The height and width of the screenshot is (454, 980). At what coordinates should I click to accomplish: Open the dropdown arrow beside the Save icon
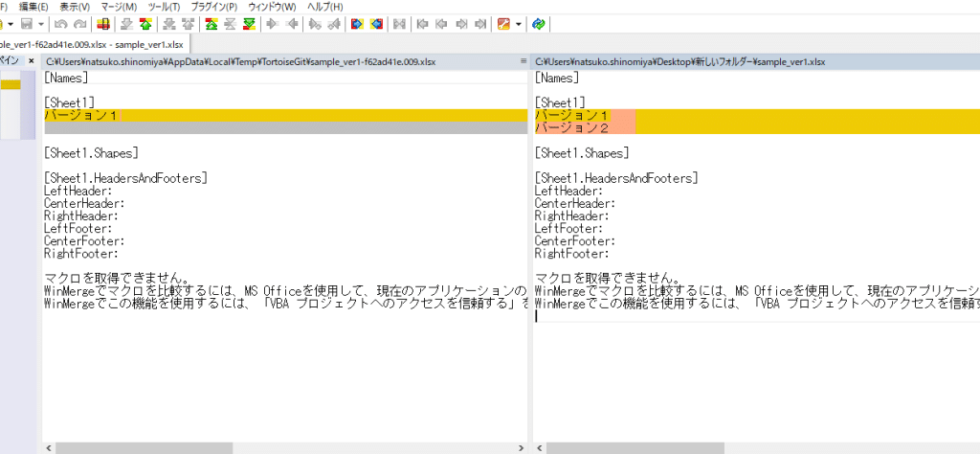click(x=40, y=24)
